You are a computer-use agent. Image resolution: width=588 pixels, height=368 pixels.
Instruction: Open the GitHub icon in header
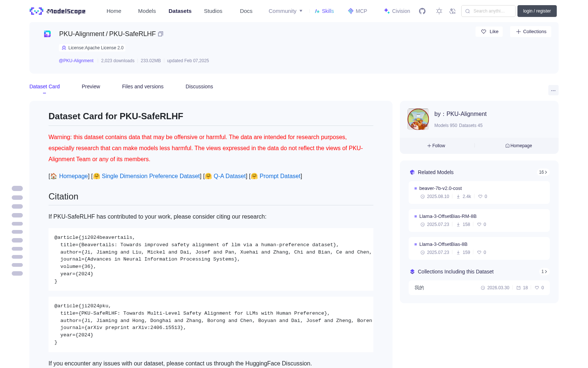(422, 11)
